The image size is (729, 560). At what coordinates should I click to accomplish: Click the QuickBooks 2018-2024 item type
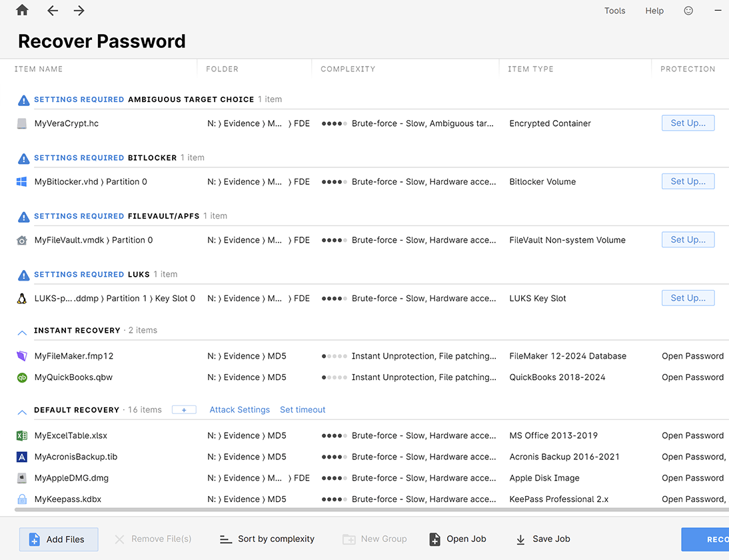[x=558, y=378]
